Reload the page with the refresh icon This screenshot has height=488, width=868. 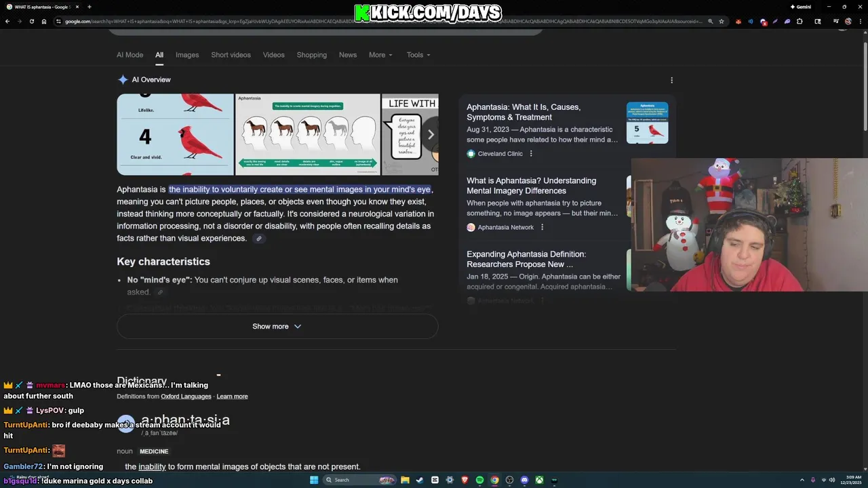point(31,22)
